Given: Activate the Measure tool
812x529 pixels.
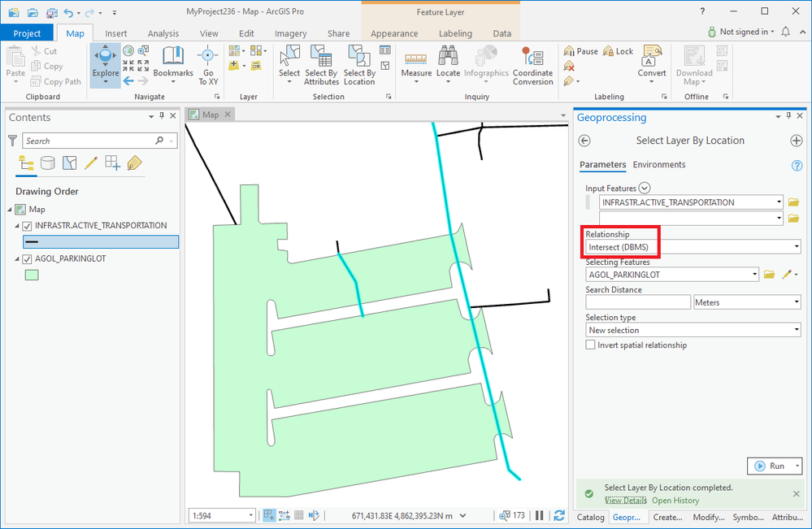Looking at the screenshot, I should coord(416,65).
